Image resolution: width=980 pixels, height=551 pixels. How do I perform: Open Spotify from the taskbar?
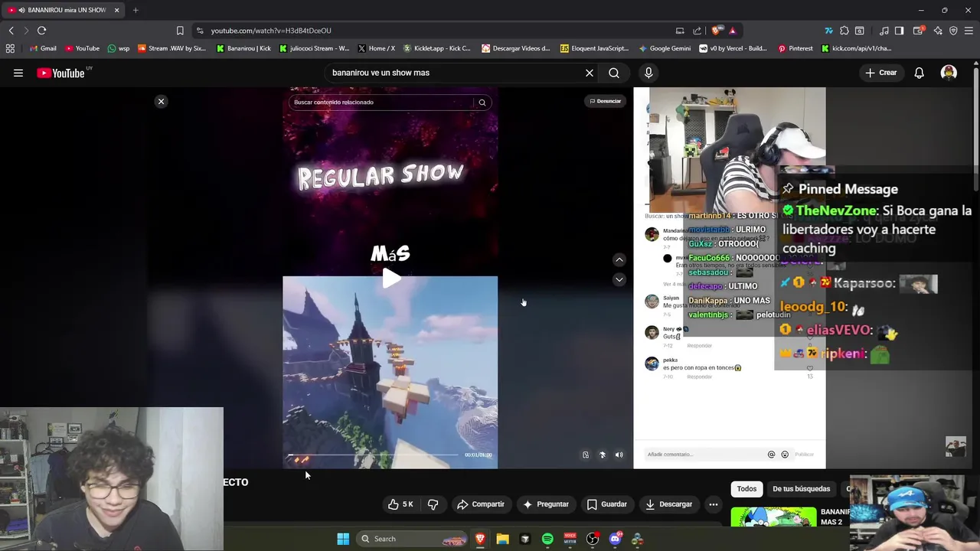tap(547, 539)
